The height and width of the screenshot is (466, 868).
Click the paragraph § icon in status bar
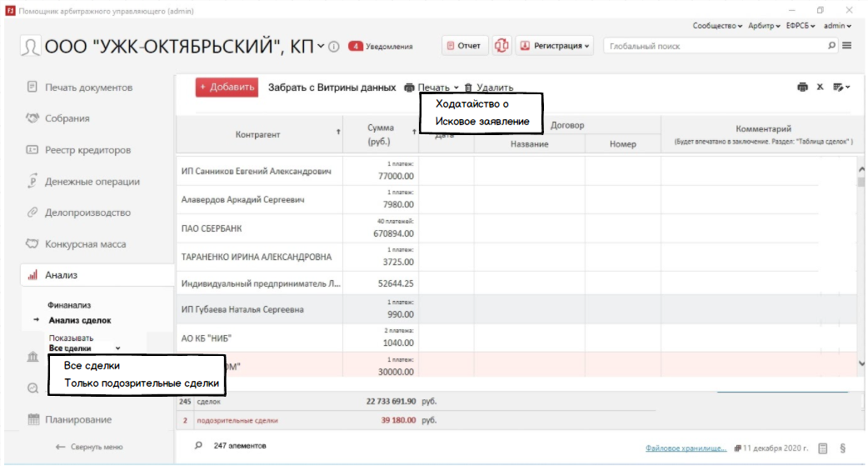843,448
